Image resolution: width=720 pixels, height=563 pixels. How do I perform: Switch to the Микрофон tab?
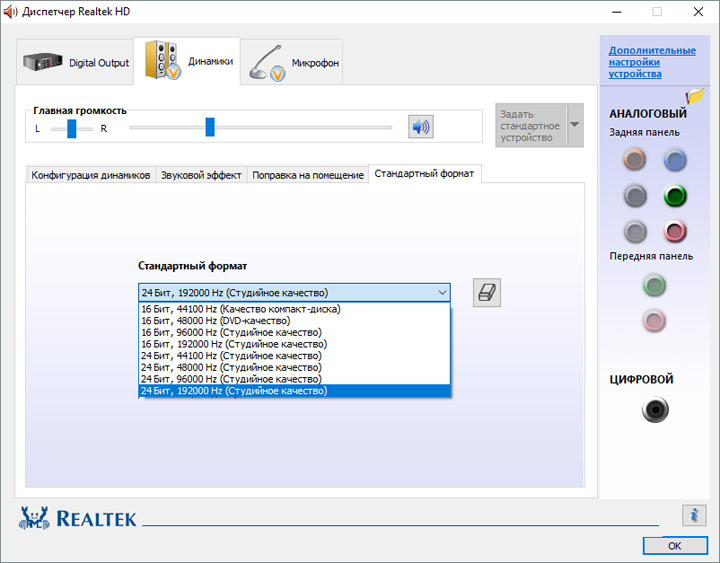(292, 62)
